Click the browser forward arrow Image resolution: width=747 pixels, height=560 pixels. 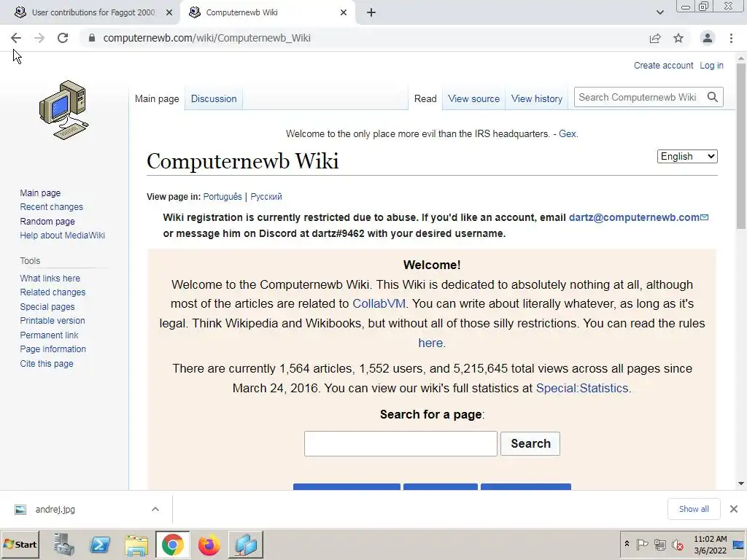[39, 38]
